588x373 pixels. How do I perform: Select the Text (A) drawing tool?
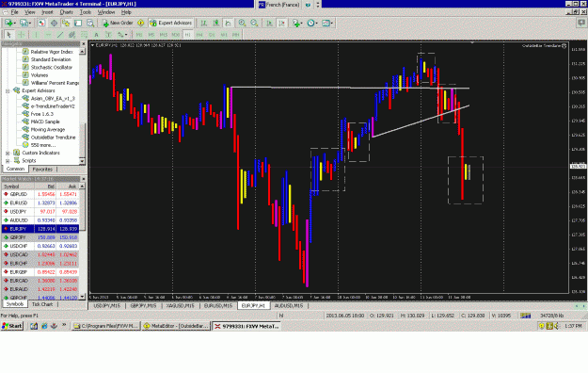[x=96, y=35]
